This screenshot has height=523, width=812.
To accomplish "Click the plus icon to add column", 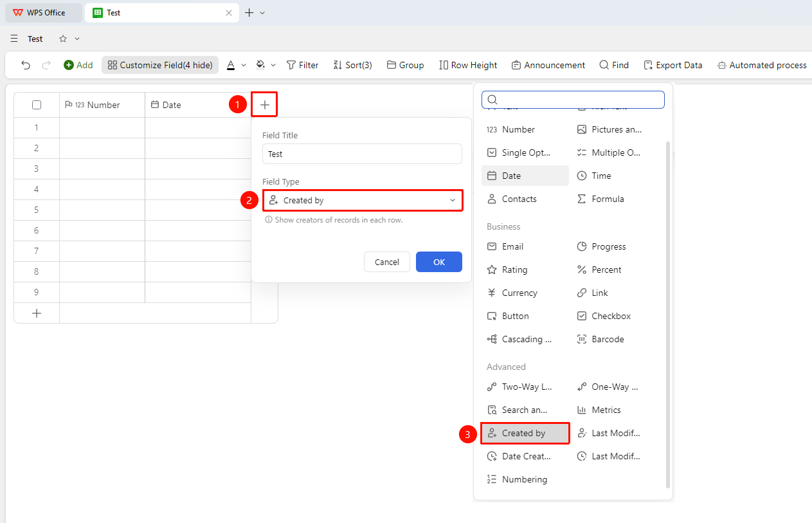I will (x=265, y=105).
